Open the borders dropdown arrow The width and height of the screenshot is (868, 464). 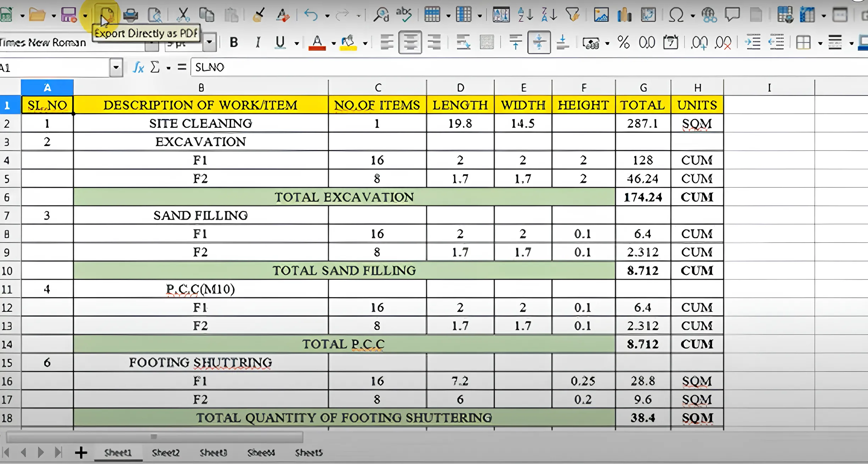(820, 42)
